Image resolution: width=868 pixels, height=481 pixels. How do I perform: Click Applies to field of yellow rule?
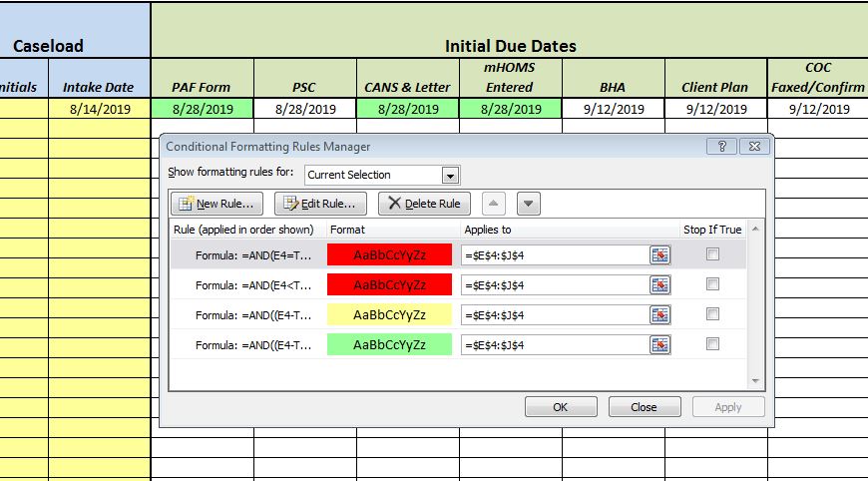pos(556,315)
